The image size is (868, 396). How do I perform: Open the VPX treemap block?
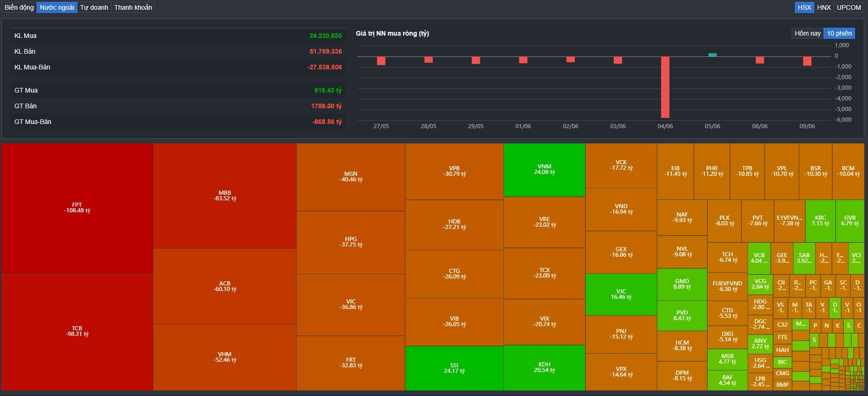(x=621, y=372)
